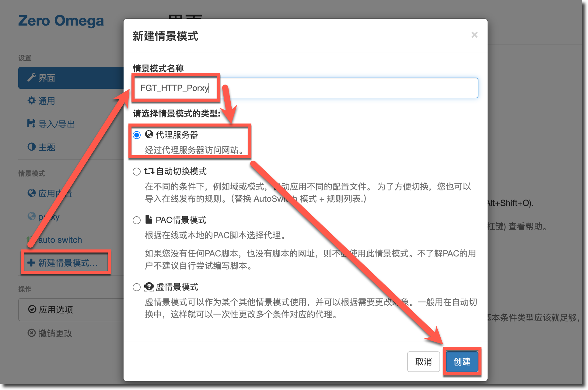Click the question mark icon for 虚情景模式
Viewport: 588px width, 390px height.
[x=149, y=286]
